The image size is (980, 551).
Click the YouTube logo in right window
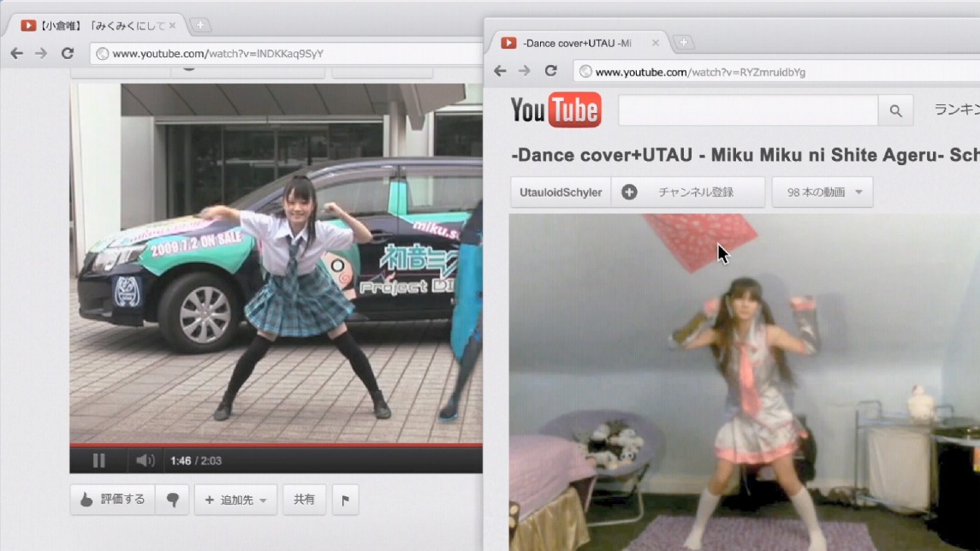[555, 110]
